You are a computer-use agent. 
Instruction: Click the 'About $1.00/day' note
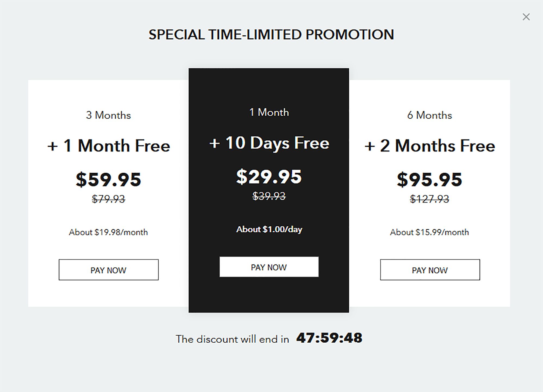pos(269,229)
